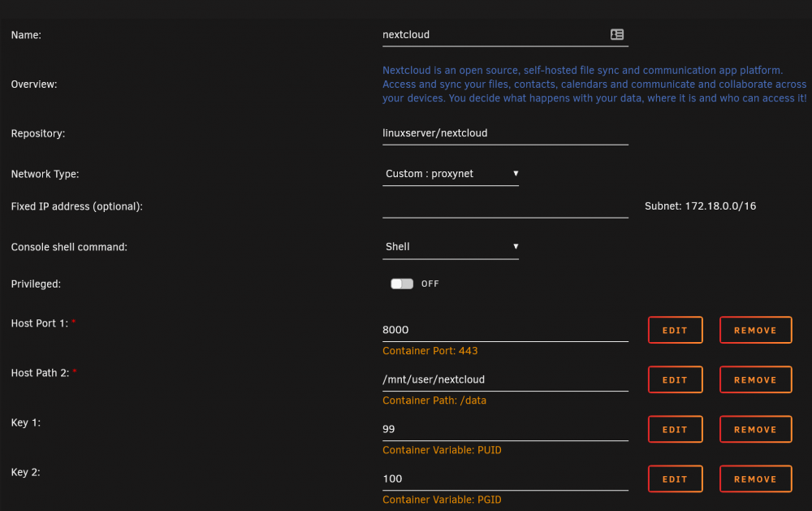812x511 pixels.
Task: Click the Subnet: 172.18.0.0/16 text
Action: [x=700, y=206]
